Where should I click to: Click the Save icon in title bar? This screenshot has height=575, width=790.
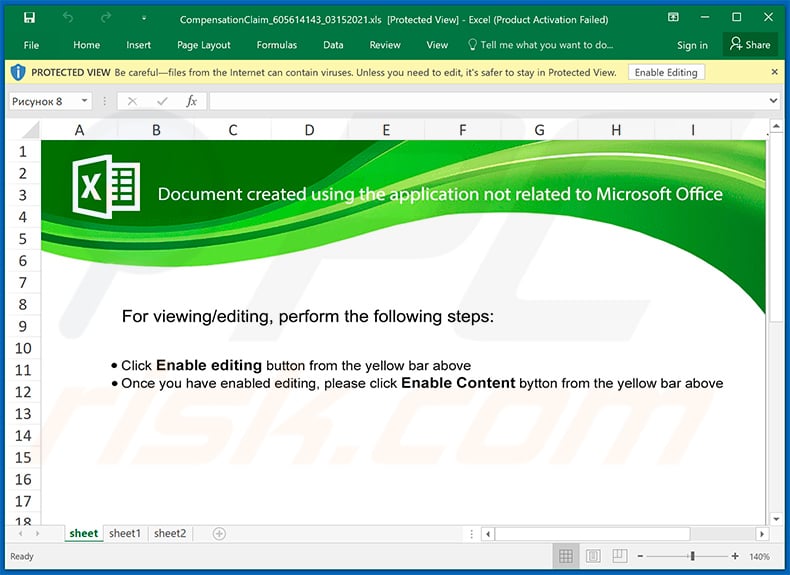tap(29, 18)
